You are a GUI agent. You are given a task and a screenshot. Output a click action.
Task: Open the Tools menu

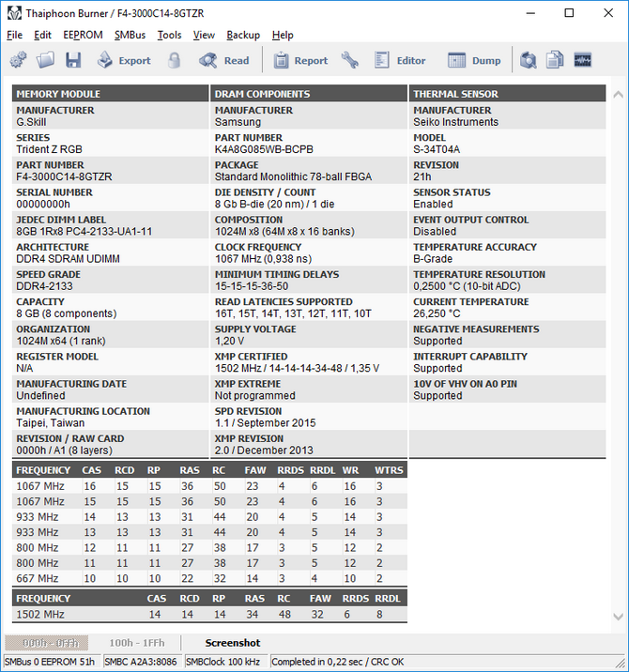pyautogui.click(x=169, y=35)
